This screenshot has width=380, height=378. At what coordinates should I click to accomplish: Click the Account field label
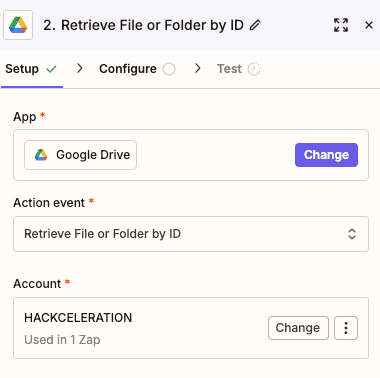click(37, 284)
